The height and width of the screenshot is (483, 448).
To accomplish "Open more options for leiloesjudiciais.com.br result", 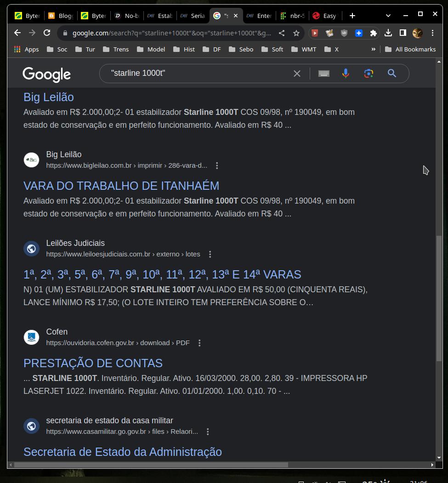I will [210, 255].
